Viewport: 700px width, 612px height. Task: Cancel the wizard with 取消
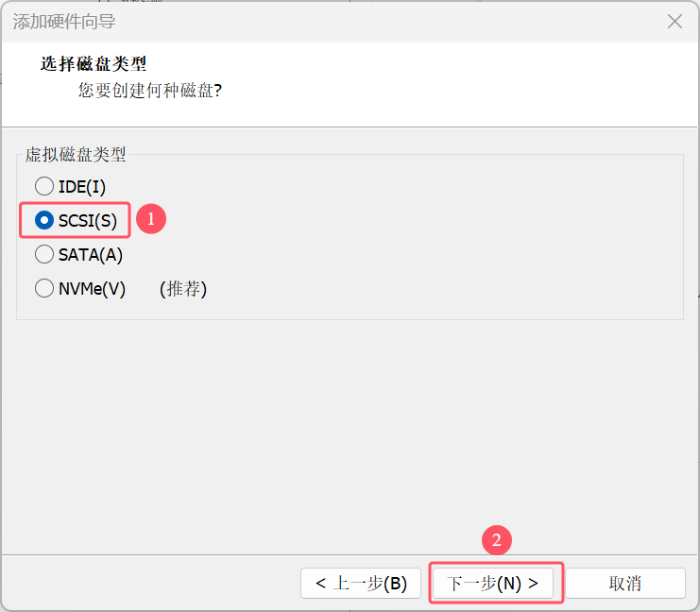(625, 583)
